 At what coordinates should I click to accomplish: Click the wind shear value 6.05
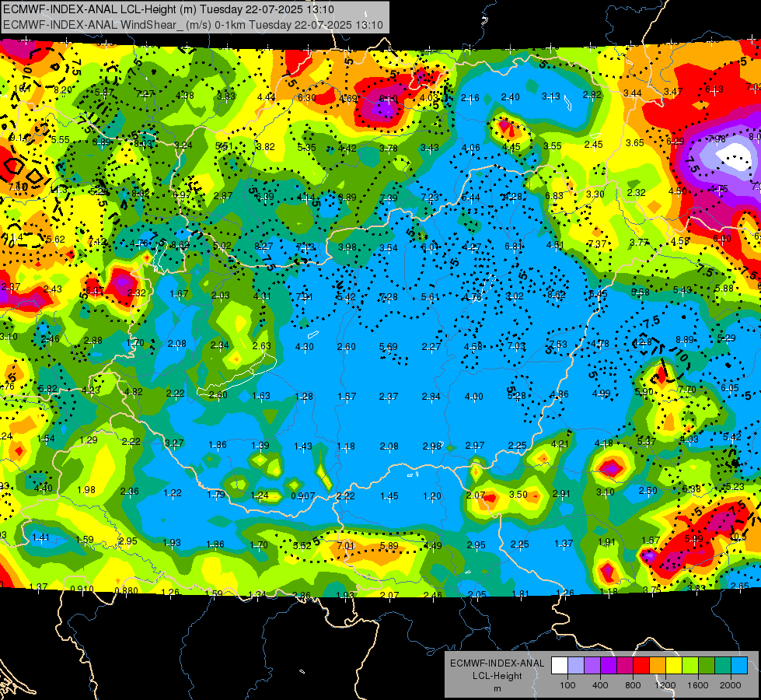click(729, 387)
